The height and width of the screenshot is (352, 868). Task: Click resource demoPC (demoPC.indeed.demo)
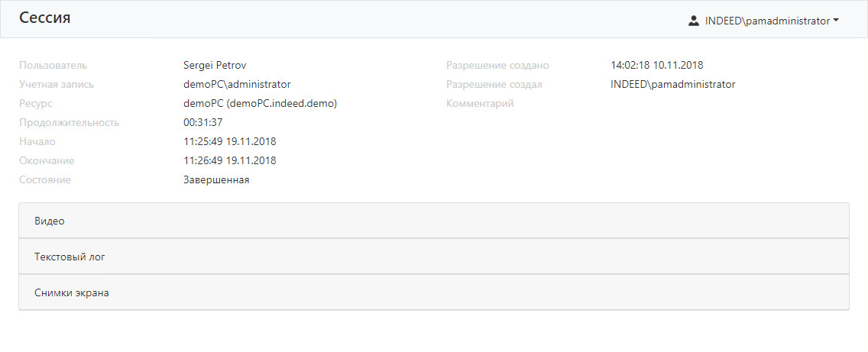point(260,103)
